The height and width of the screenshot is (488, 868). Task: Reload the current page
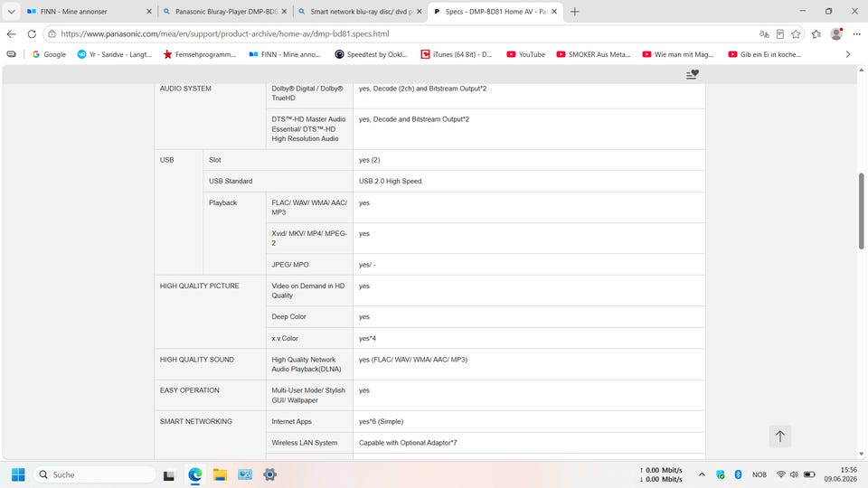(x=32, y=33)
